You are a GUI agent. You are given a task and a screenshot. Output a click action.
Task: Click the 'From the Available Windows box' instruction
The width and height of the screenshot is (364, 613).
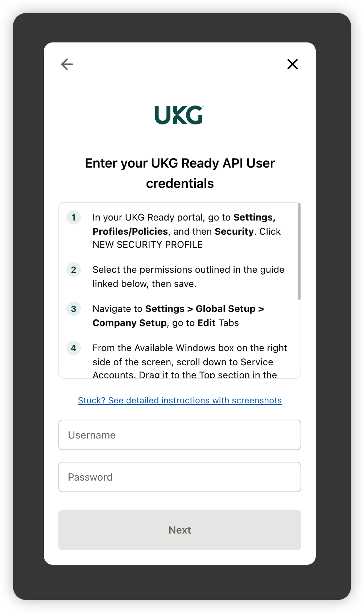tap(190, 348)
